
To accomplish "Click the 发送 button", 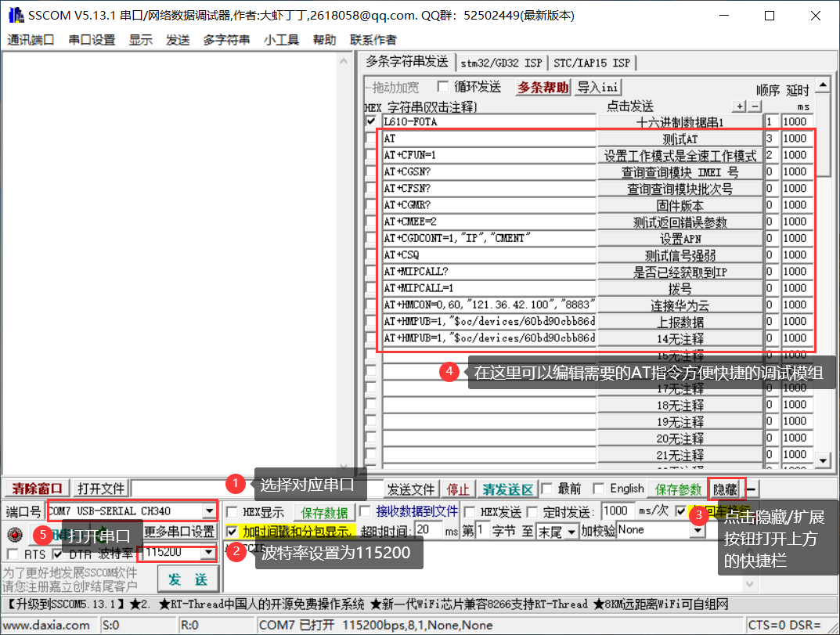I will [x=188, y=579].
